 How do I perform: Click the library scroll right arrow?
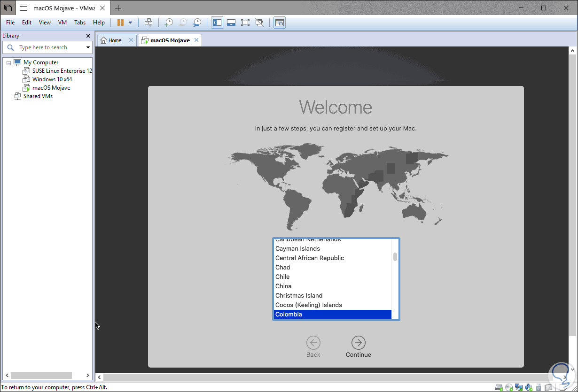pyautogui.click(x=88, y=375)
